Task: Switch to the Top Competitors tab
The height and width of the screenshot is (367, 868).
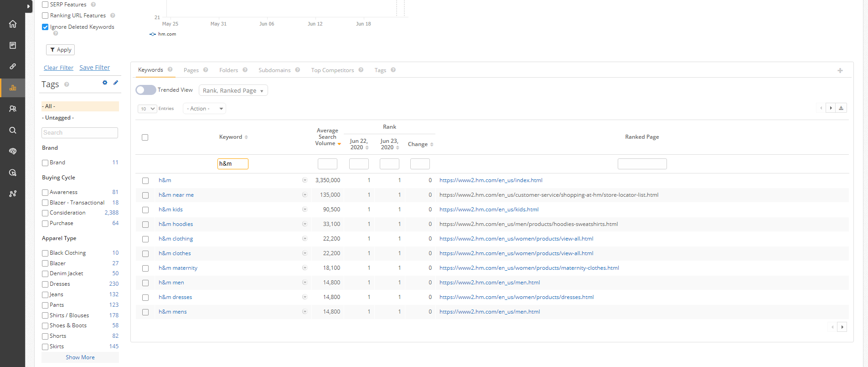Action: coord(332,70)
